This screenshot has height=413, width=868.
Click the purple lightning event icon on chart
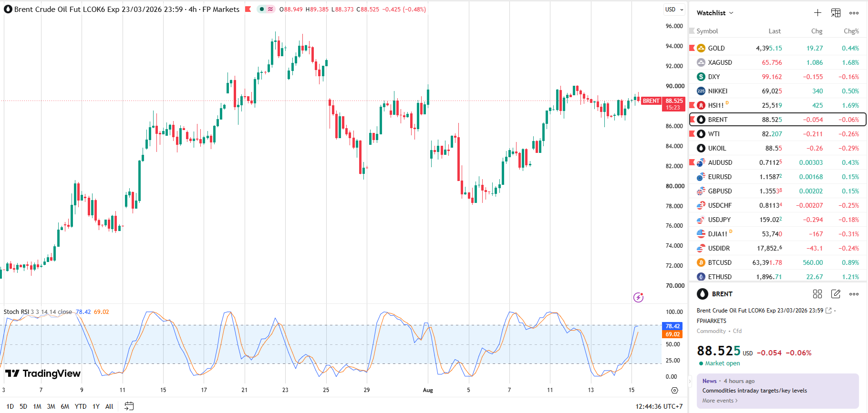pyautogui.click(x=638, y=297)
